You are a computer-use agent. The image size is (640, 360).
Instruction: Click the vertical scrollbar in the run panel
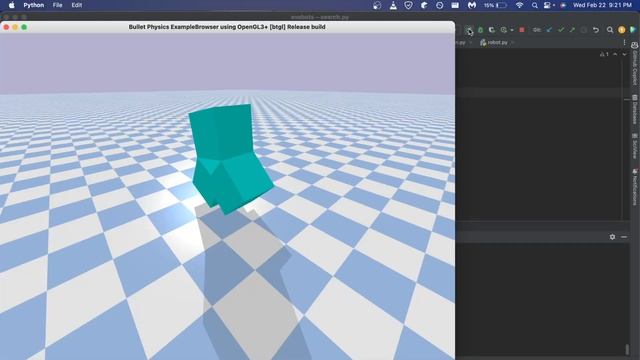(627, 349)
